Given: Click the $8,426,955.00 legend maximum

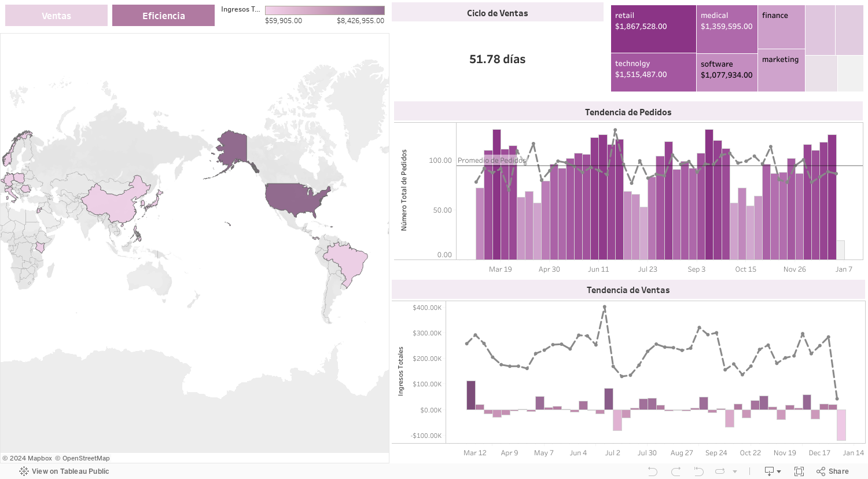Looking at the screenshot, I should point(361,21).
